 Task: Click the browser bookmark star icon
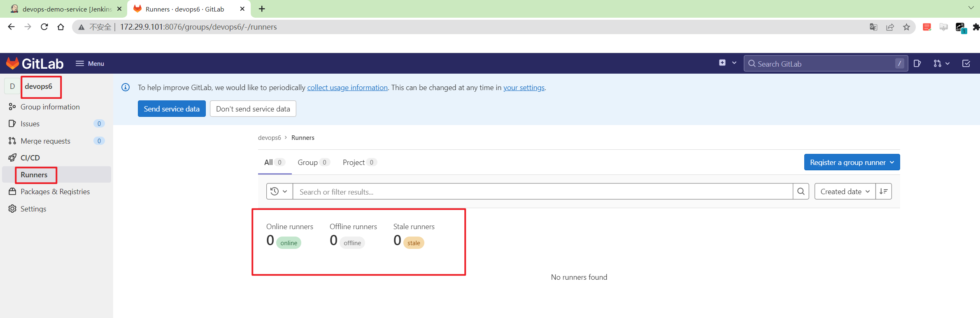(x=906, y=27)
